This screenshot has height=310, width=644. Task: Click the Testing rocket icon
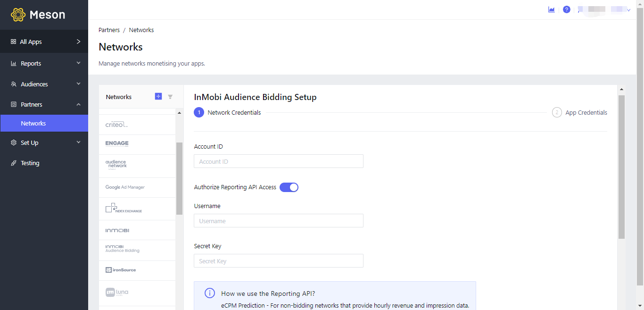pos(14,163)
